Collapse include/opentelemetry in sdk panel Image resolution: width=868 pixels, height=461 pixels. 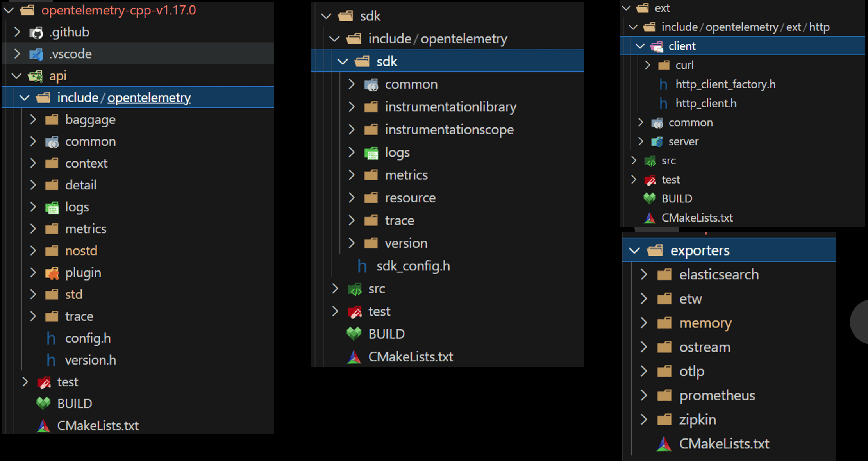tap(334, 39)
